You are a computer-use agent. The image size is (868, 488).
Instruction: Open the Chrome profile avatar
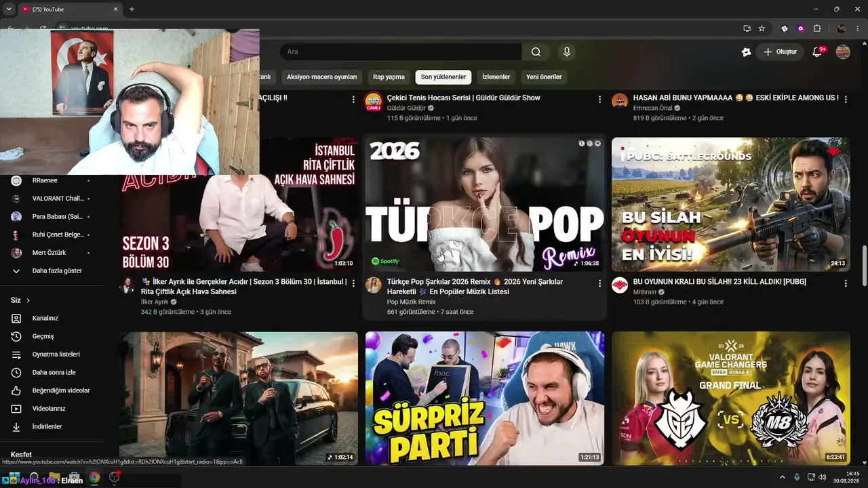click(842, 28)
